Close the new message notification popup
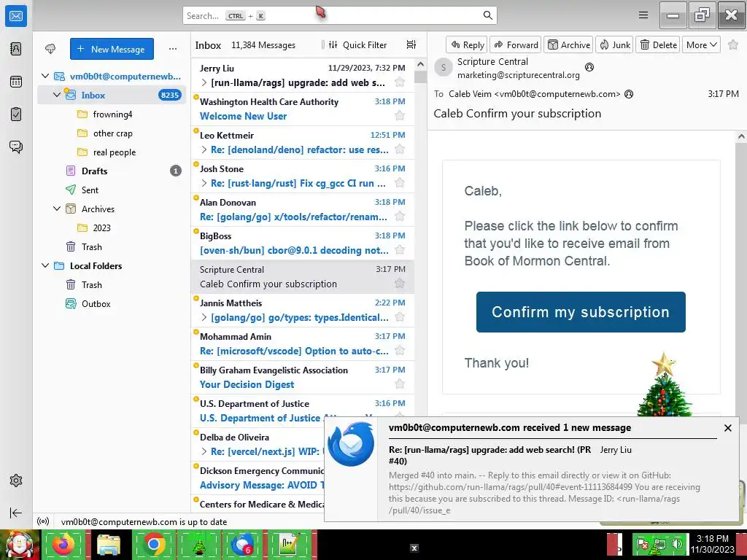The height and width of the screenshot is (560, 747). [x=727, y=427]
